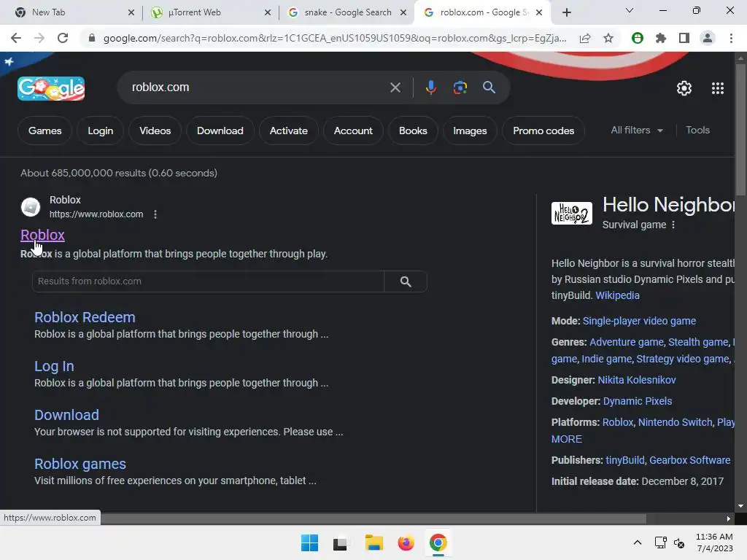Screen dimensions: 747x560
Task: Select the Activate filter chip
Action: click(x=289, y=131)
